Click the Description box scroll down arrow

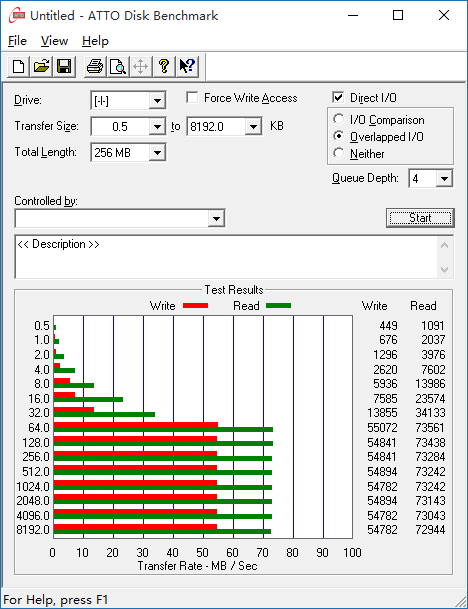pos(444,270)
